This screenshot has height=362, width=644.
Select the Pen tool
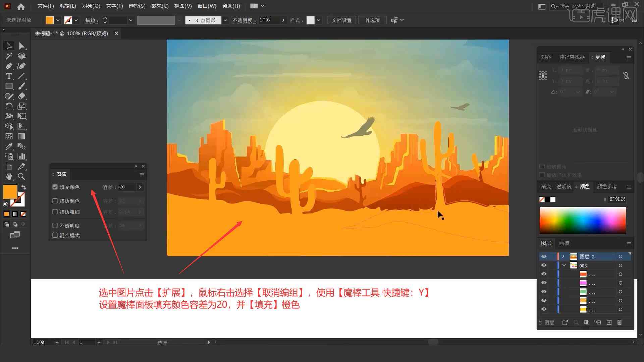[x=8, y=66]
